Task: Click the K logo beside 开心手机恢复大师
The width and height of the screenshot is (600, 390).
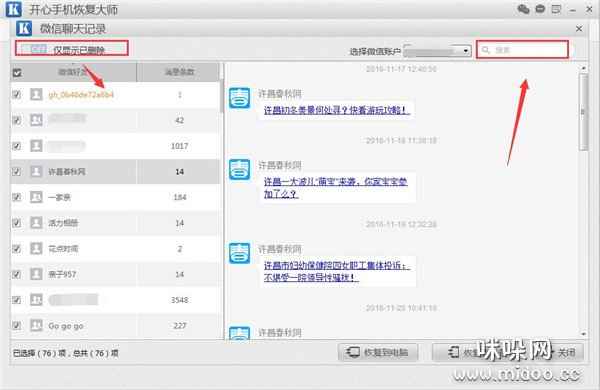Action: click(x=14, y=9)
